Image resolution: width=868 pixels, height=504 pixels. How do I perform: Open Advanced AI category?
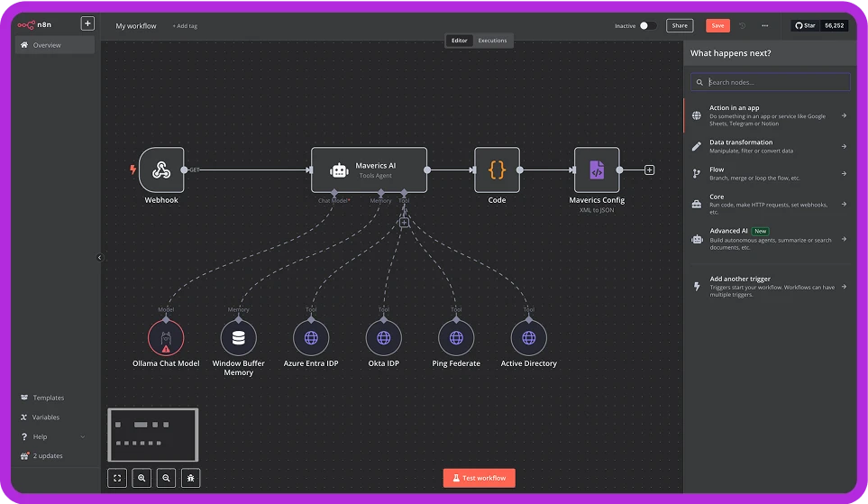770,239
